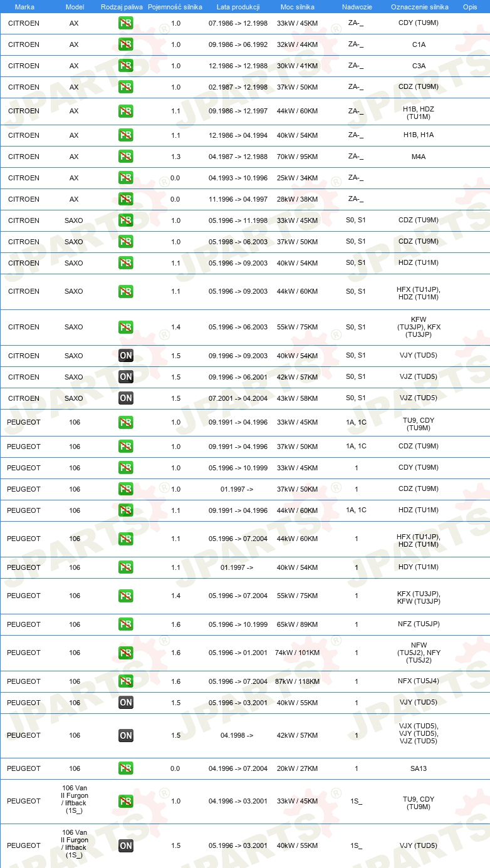This screenshot has width=490, height=868.
Task: Click the power value '65kW / 89KM'
Action: click(x=298, y=624)
